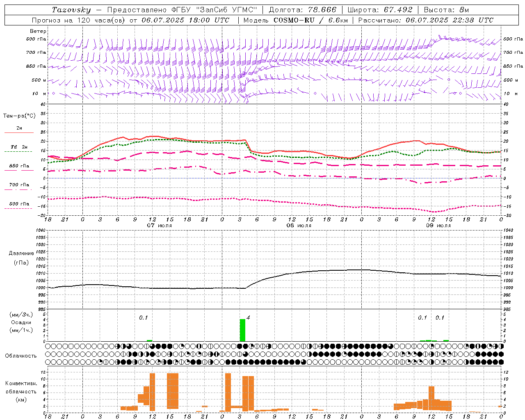Click the (мм/3ч.) precipitation unit label
Viewport: 525px width, 420px height.
coord(21,315)
